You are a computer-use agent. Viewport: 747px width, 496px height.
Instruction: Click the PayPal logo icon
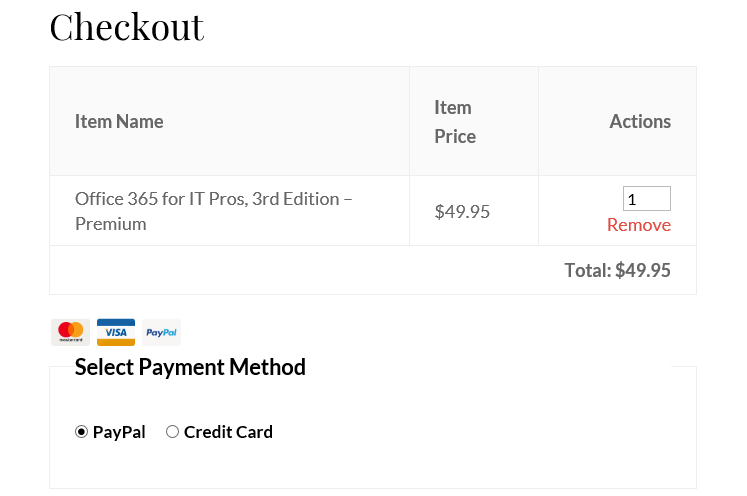pyautogui.click(x=161, y=332)
